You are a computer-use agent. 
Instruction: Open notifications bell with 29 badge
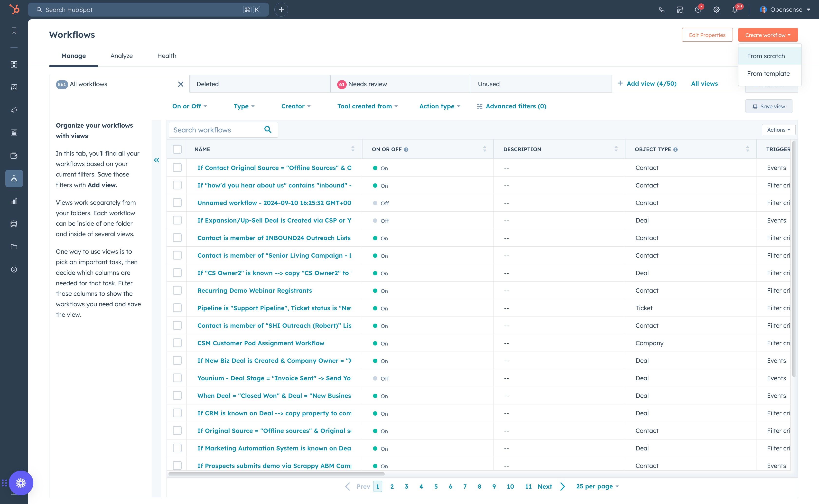[735, 10]
